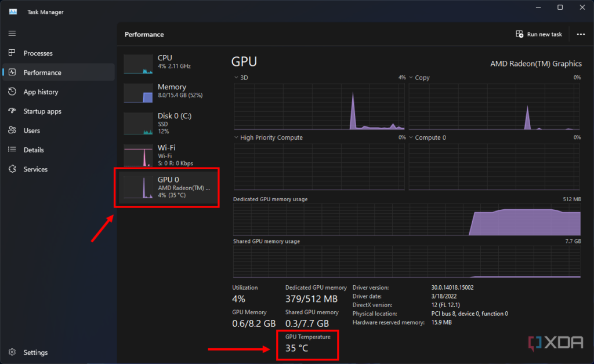Go to the Processes page

[38, 53]
